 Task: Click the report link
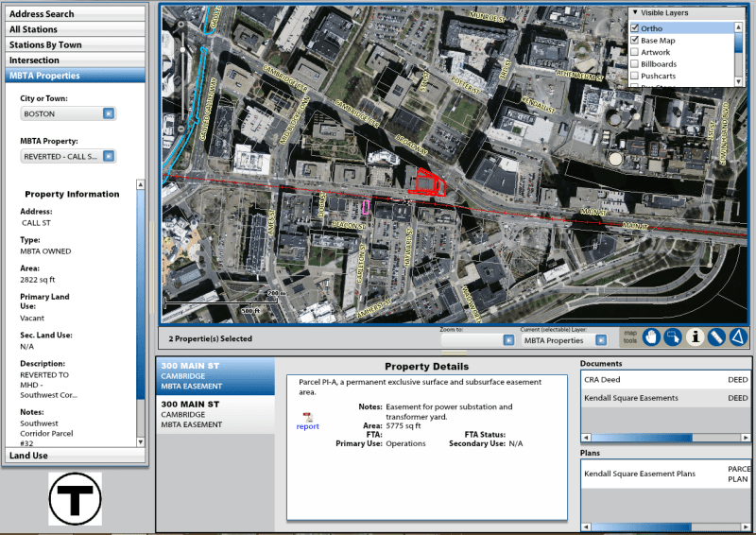pos(308,426)
